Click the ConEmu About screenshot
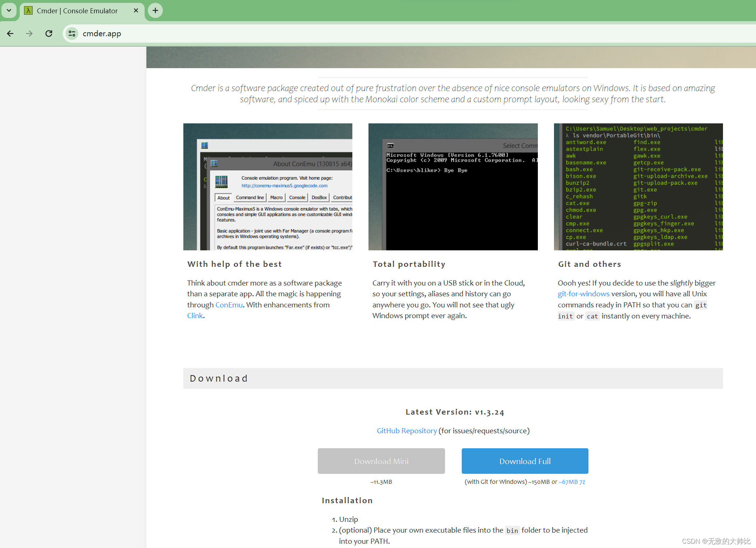 pos(268,186)
